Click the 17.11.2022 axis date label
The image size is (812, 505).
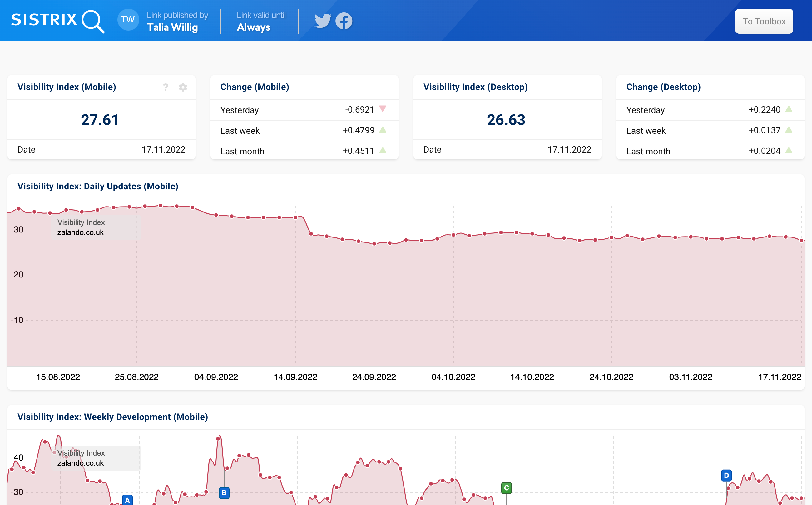[780, 377]
